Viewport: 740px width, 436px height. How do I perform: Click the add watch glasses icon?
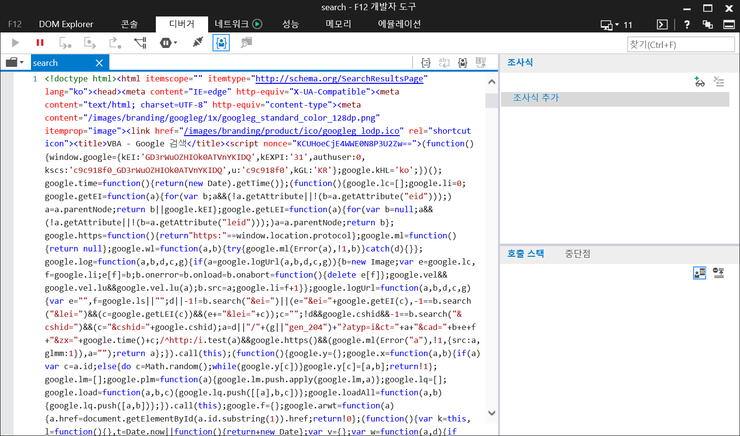[x=701, y=81]
